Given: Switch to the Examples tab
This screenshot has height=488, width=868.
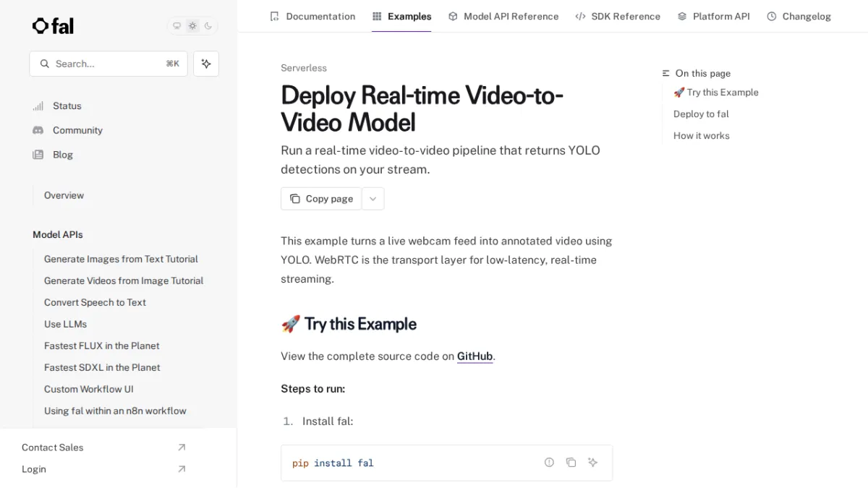Looking at the screenshot, I should (x=401, y=16).
